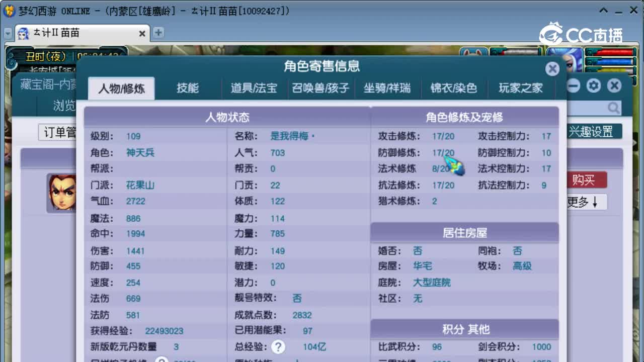
Task: Click the 花果山 faction value
Action: tap(140, 185)
